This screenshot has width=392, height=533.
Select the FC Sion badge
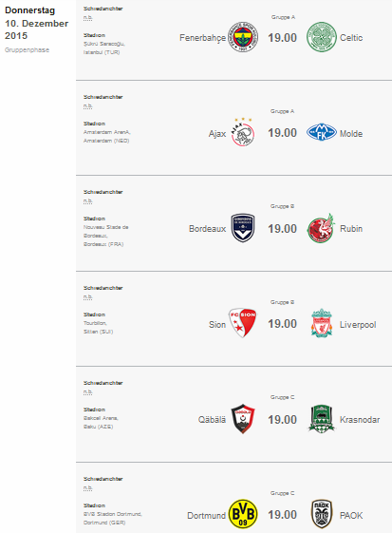(x=243, y=323)
